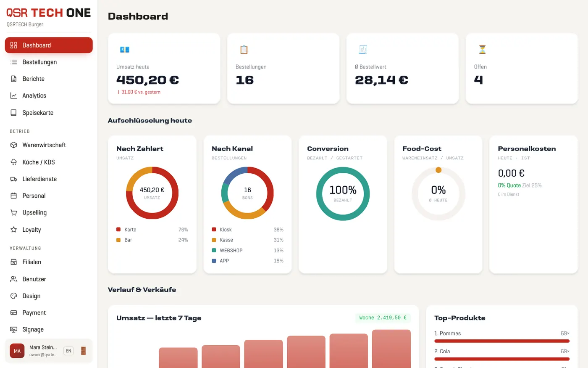588x368 pixels.
Task: Click the teal WEBSHOP legend swatch
Action: pos(214,251)
